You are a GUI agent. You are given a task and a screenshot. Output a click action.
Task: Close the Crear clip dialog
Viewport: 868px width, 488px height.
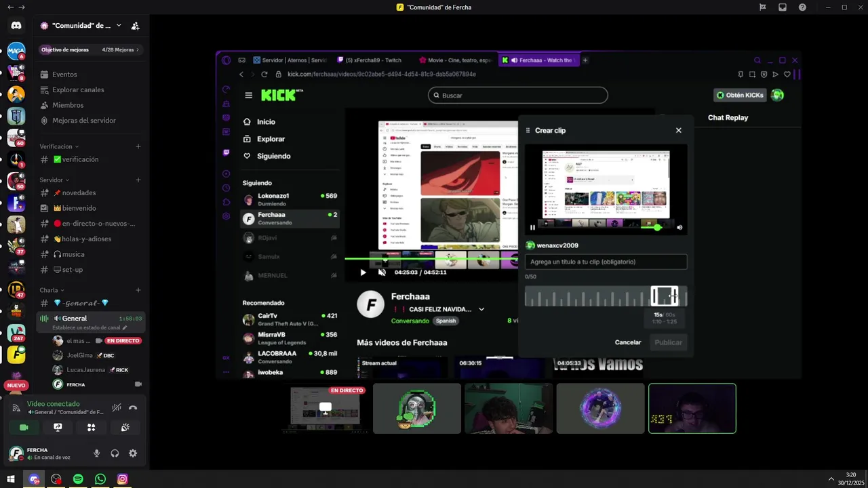point(678,130)
